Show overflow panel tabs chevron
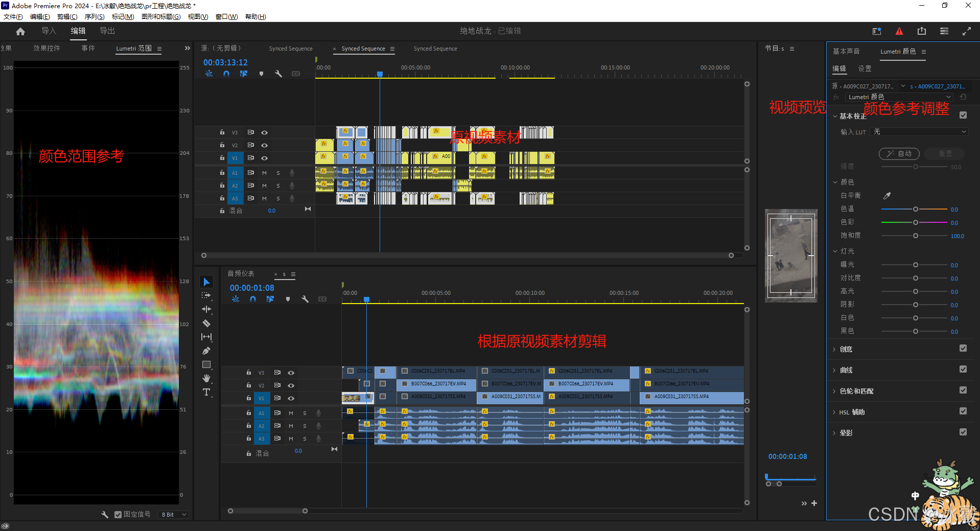 [188, 49]
